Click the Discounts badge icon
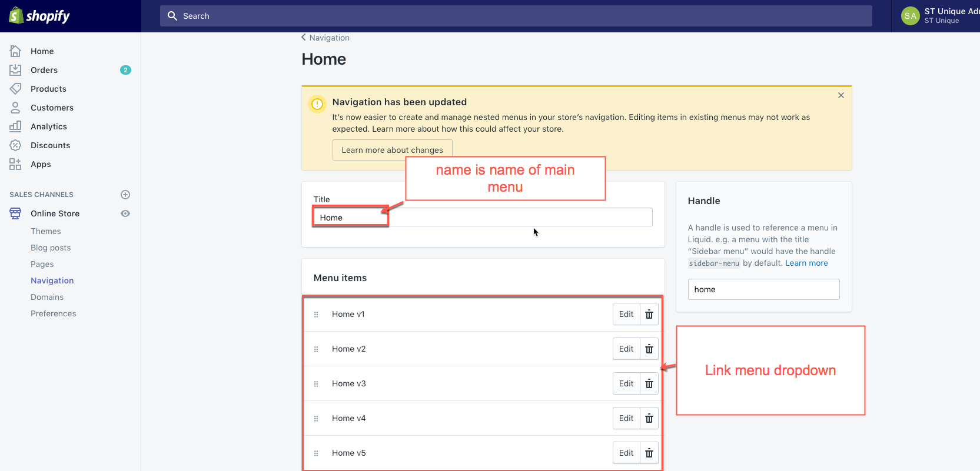The image size is (980, 471). (15, 145)
